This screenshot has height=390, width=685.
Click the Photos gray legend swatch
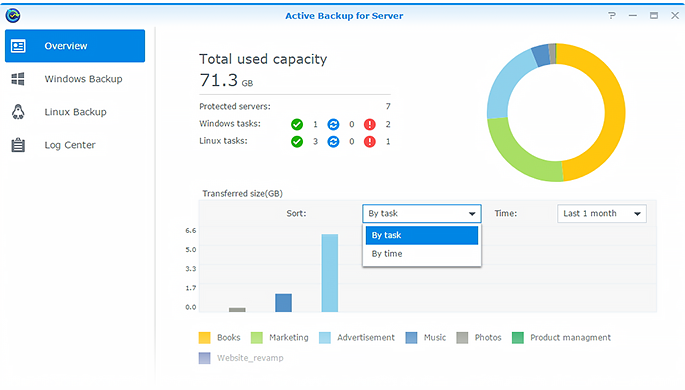(x=462, y=338)
